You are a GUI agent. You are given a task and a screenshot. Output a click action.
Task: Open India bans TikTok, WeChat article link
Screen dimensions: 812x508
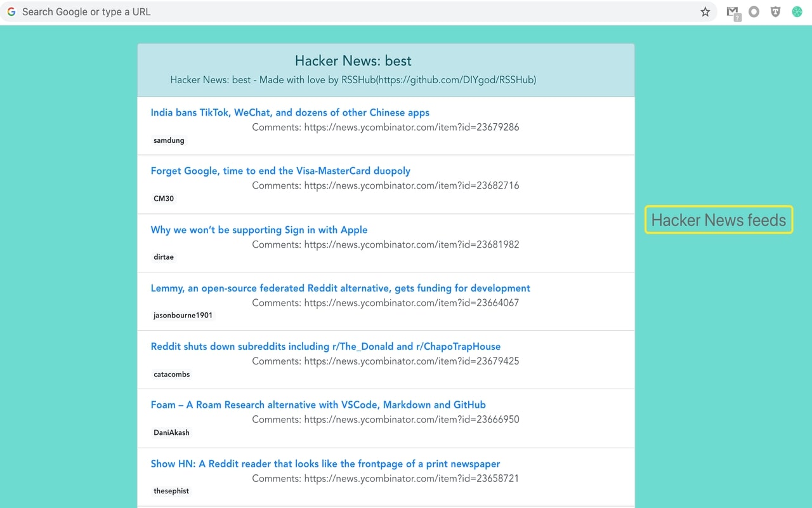[x=290, y=112]
